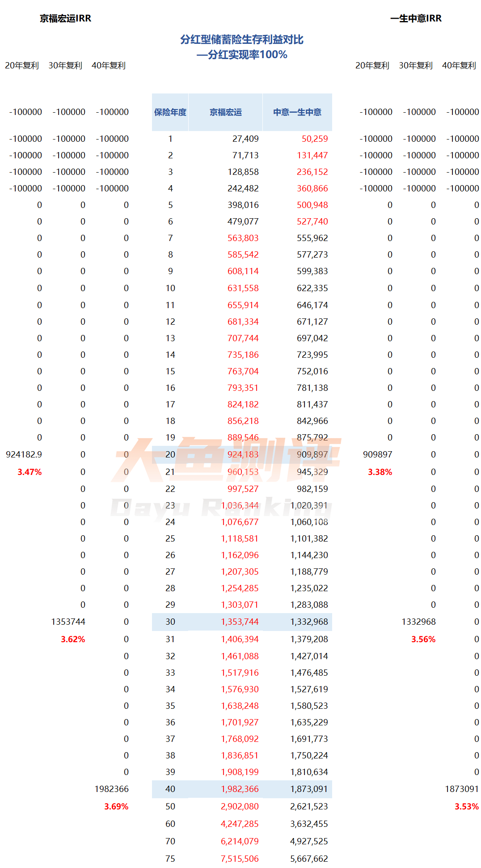This screenshot has width=481, height=868.
Task: Click the red 3.62% IRR value
Action: (x=73, y=639)
